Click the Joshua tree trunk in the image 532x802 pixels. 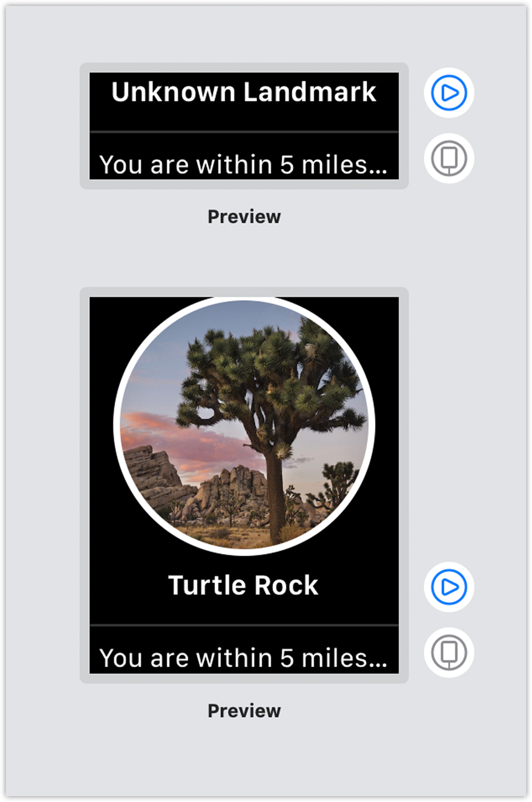pos(274,490)
